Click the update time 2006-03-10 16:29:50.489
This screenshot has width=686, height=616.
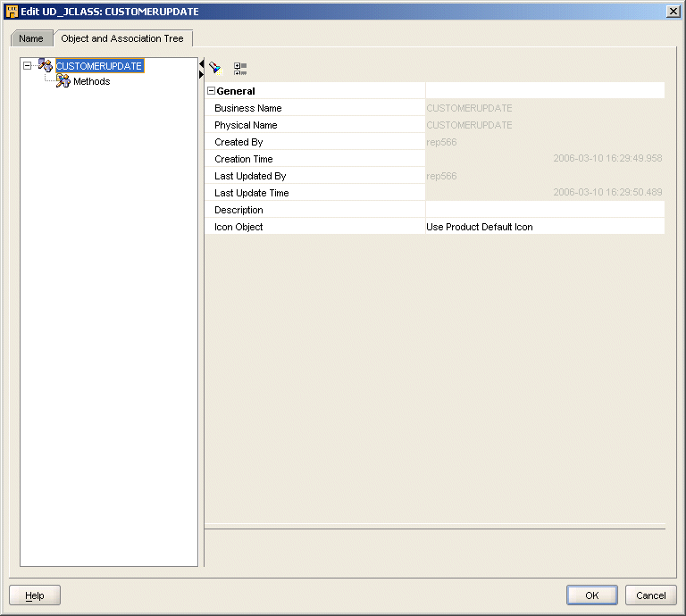pyautogui.click(x=607, y=192)
